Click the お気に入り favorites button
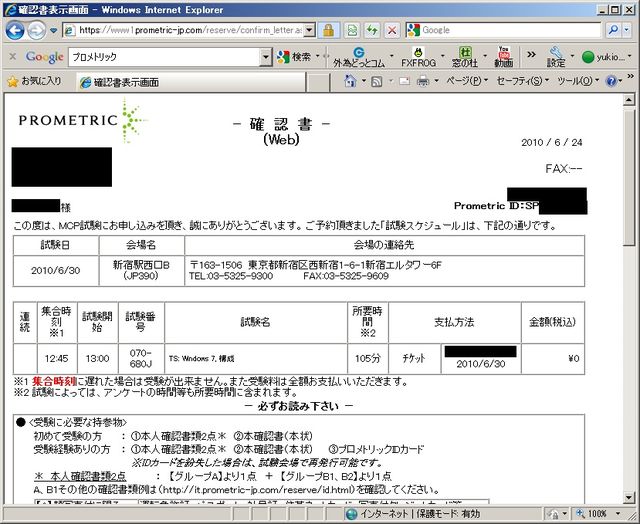Viewport: 640px width, 524px height. pos(34,81)
